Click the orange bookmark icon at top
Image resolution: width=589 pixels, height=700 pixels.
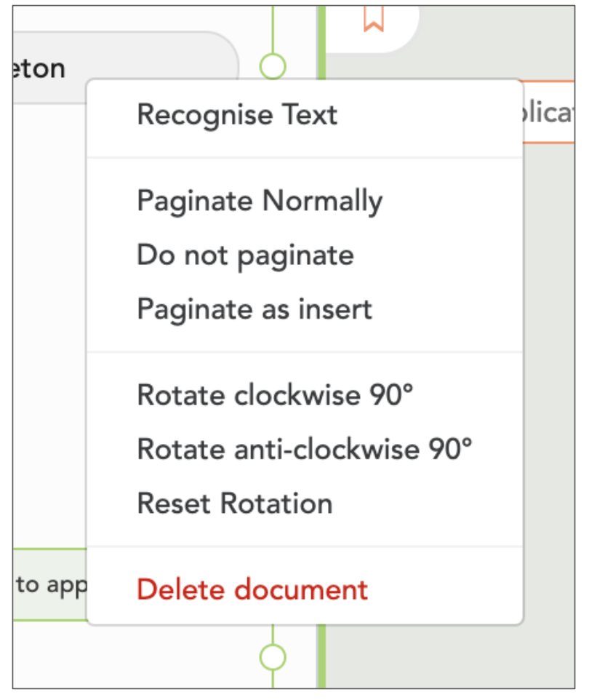point(374,19)
